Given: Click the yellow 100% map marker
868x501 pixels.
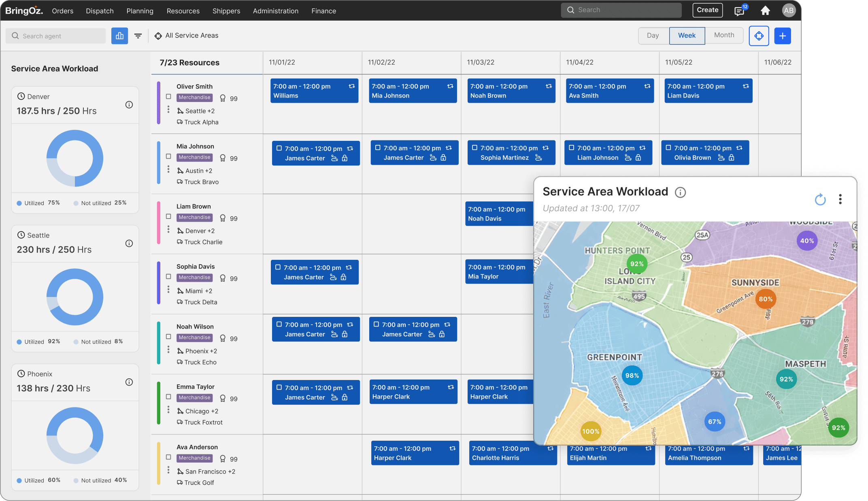Looking at the screenshot, I should [x=591, y=431].
